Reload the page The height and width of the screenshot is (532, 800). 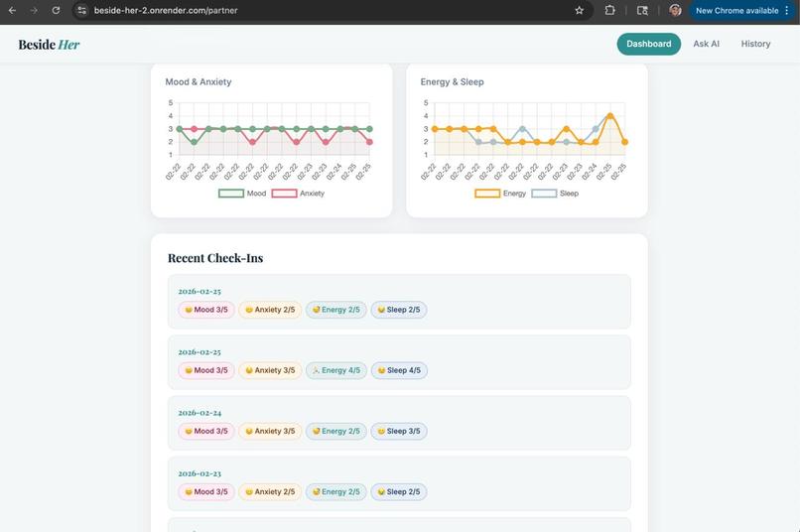point(56,10)
